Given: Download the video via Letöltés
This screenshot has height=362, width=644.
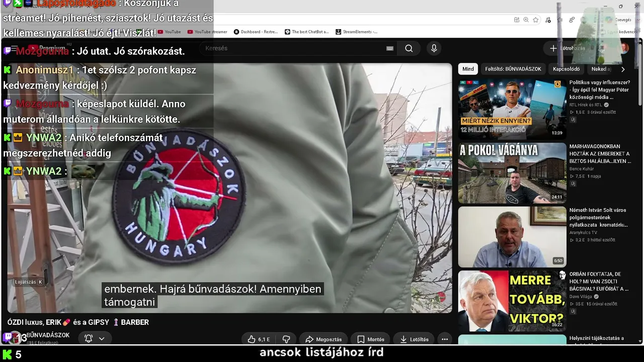Looking at the screenshot, I should coord(414,339).
